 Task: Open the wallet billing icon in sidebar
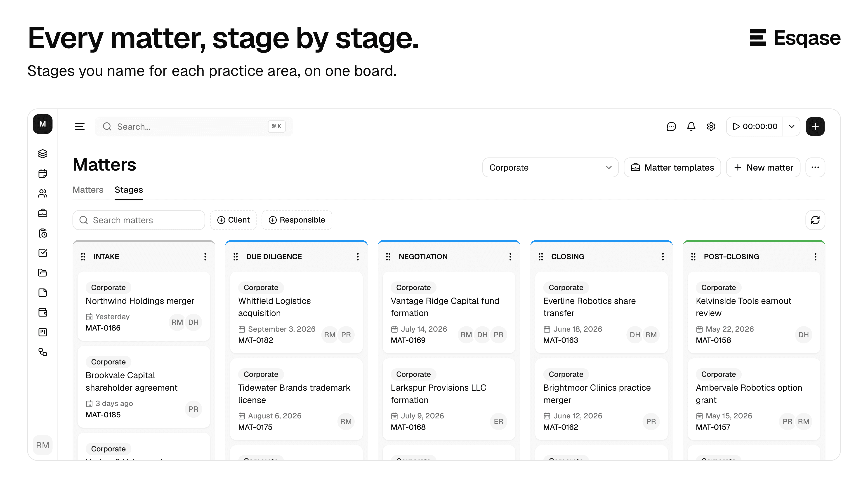pyautogui.click(x=42, y=312)
